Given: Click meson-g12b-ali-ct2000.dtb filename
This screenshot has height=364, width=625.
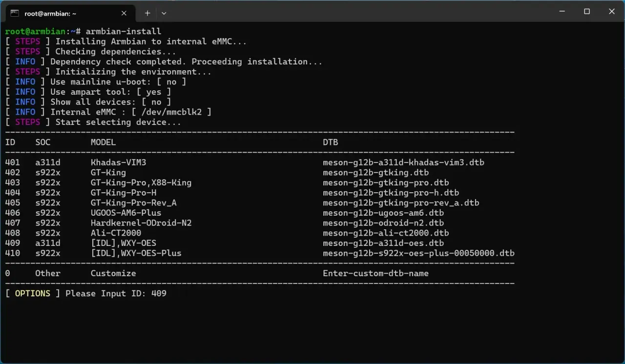Looking at the screenshot, I should pyautogui.click(x=386, y=233).
